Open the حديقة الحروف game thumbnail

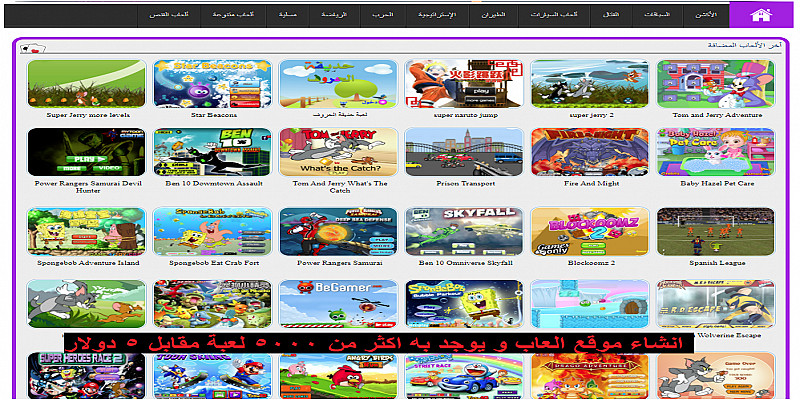[338, 84]
